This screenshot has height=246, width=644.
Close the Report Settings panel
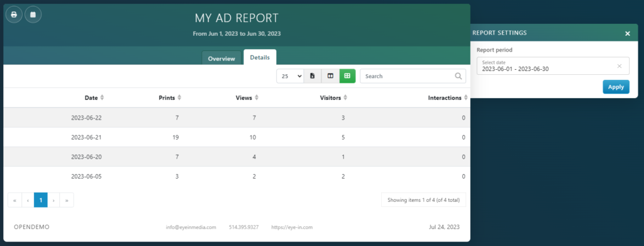click(628, 33)
